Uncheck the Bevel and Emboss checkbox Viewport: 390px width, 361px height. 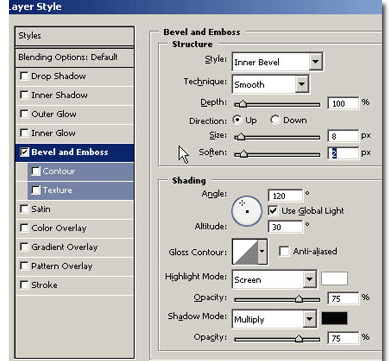24,152
